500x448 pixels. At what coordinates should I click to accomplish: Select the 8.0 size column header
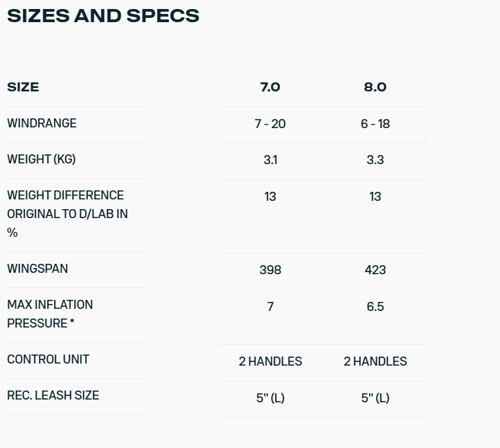pyautogui.click(x=375, y=87)
